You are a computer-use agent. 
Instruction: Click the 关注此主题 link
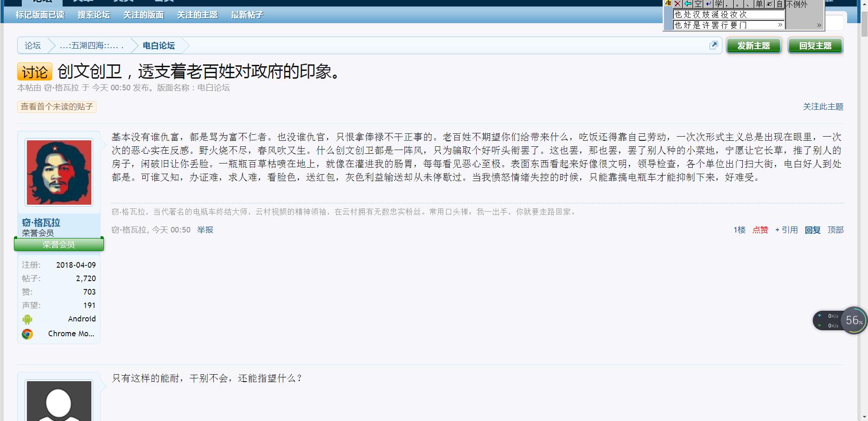coord(823,107)
